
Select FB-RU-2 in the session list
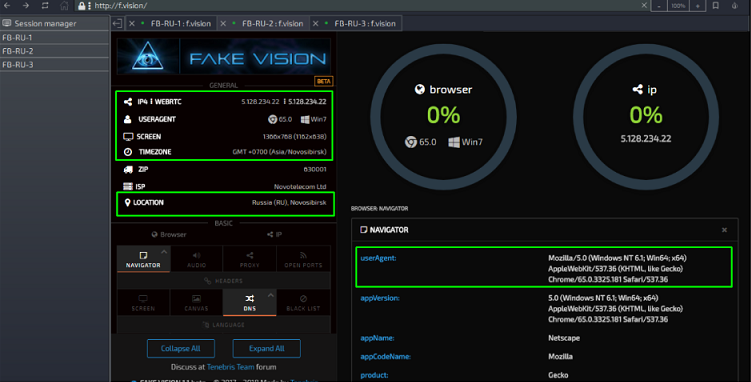54,51
